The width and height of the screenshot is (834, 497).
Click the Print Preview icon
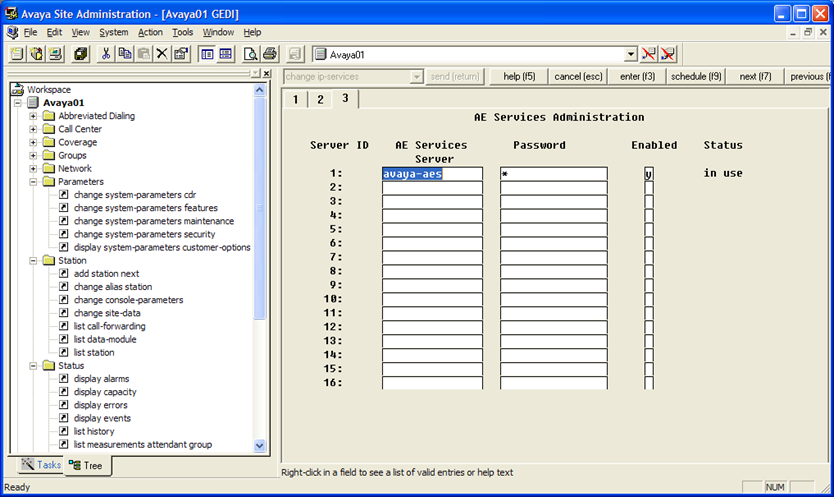(x=251, y=54)
